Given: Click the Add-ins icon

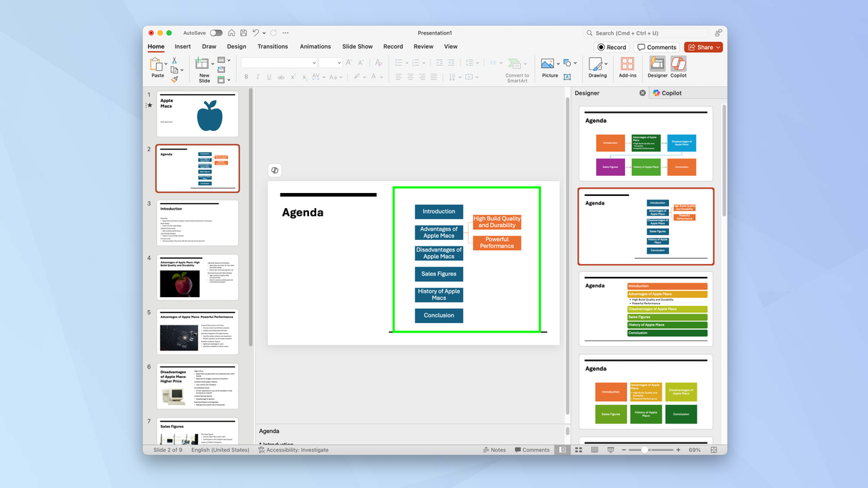Looking at the screenshot, I should 627,63.
